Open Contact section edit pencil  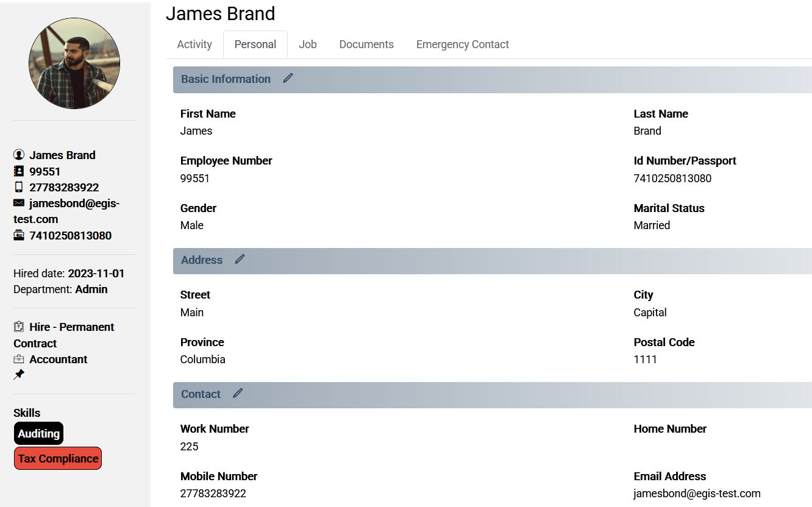(238, 393)
